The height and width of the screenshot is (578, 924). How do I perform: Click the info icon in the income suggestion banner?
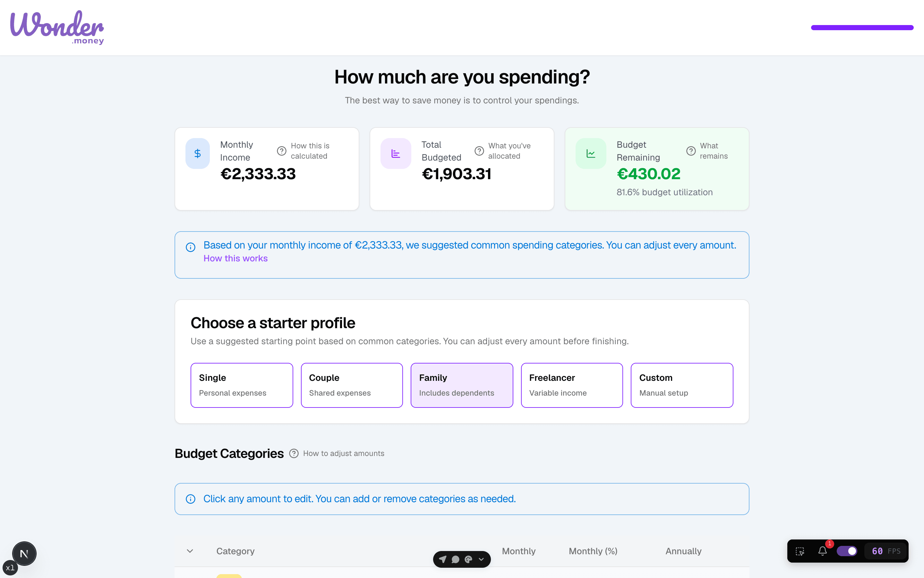(191, 247)
